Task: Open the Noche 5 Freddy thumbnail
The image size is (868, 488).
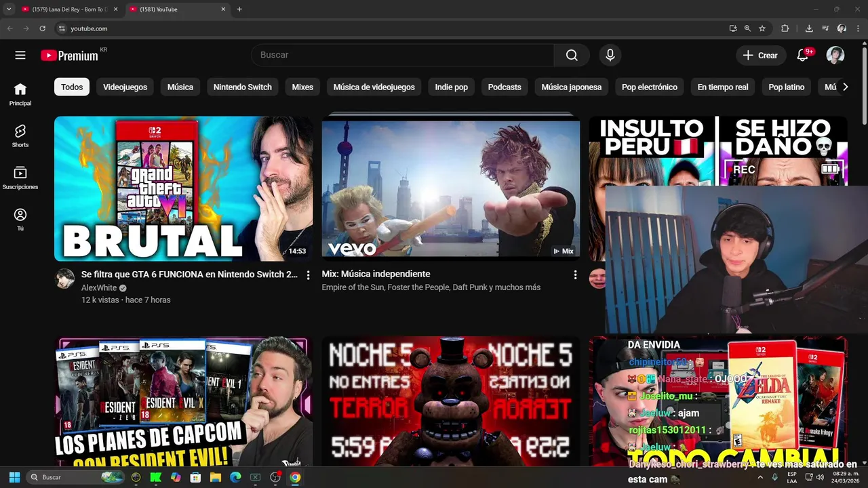Action: (451, 401)
